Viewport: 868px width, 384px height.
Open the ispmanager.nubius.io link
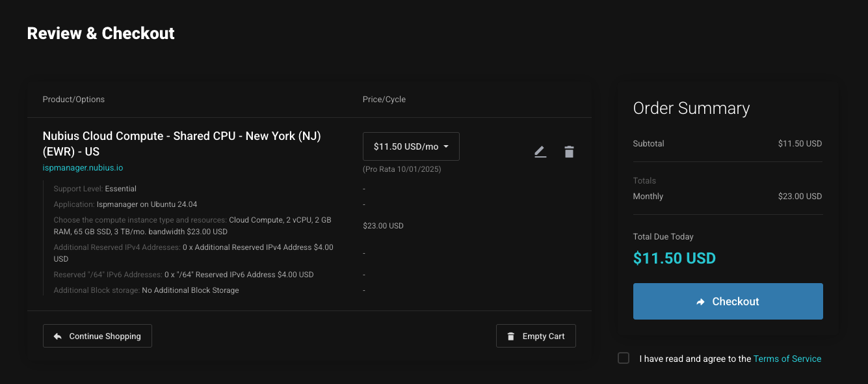pos(83,168)
